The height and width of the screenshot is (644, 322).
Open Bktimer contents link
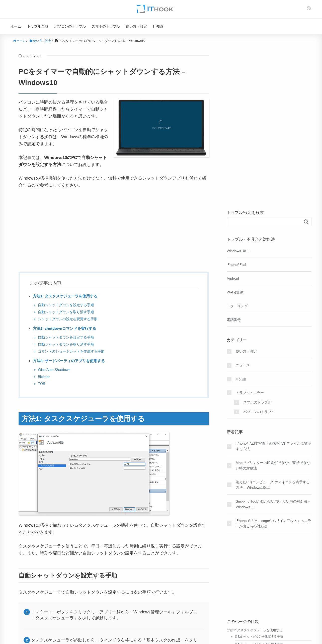44,377
